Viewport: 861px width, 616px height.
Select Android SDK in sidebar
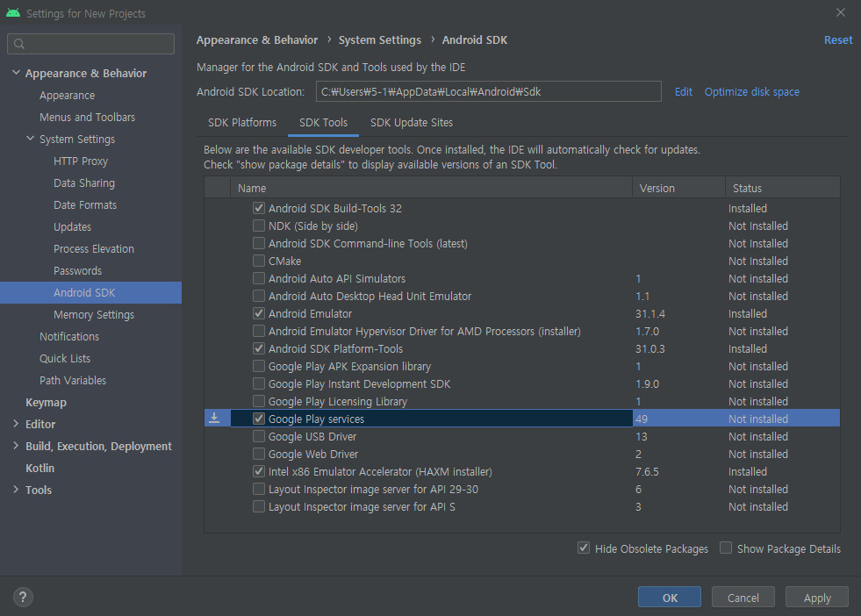click(90, 292)
